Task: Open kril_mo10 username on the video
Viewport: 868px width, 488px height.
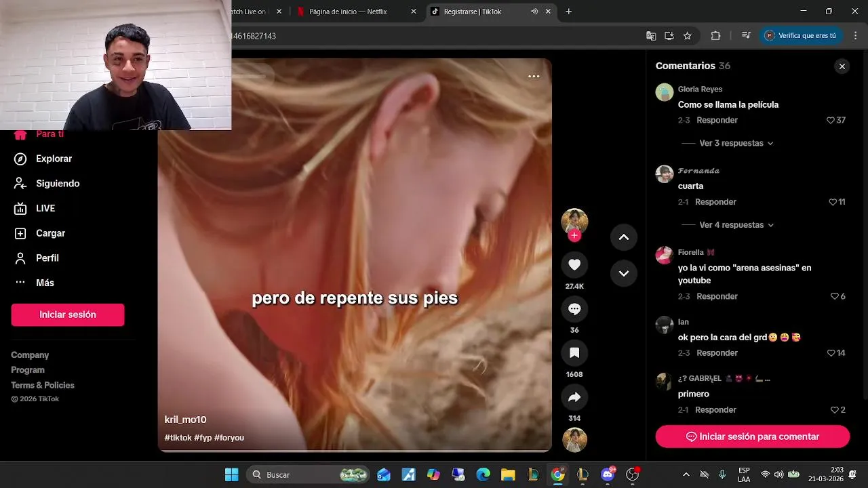Action: coord(185,420)
